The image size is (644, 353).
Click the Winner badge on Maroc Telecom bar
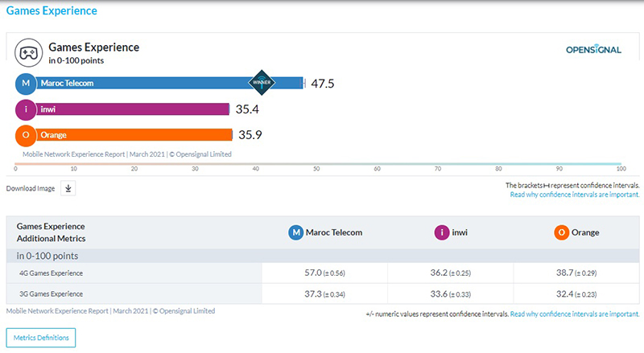[262, 83]
